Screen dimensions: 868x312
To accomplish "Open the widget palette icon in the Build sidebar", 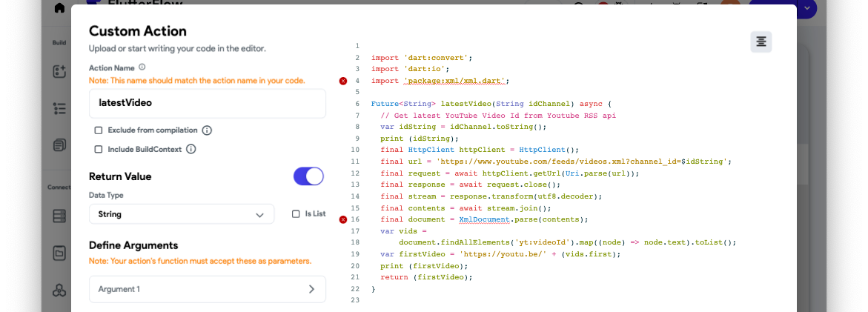I will 59,71.
